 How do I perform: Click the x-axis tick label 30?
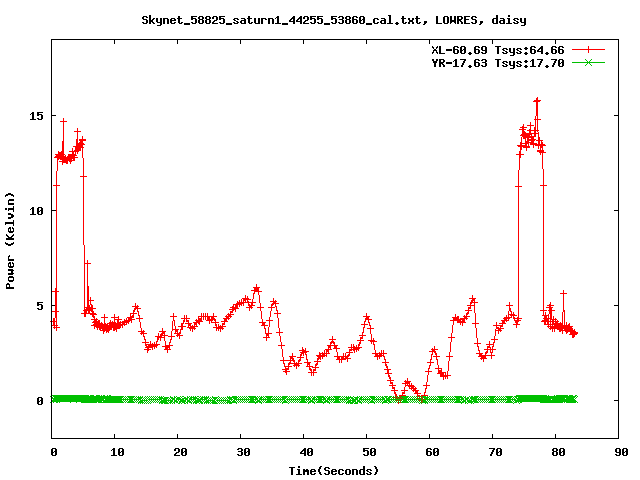(x=243, y=452)
